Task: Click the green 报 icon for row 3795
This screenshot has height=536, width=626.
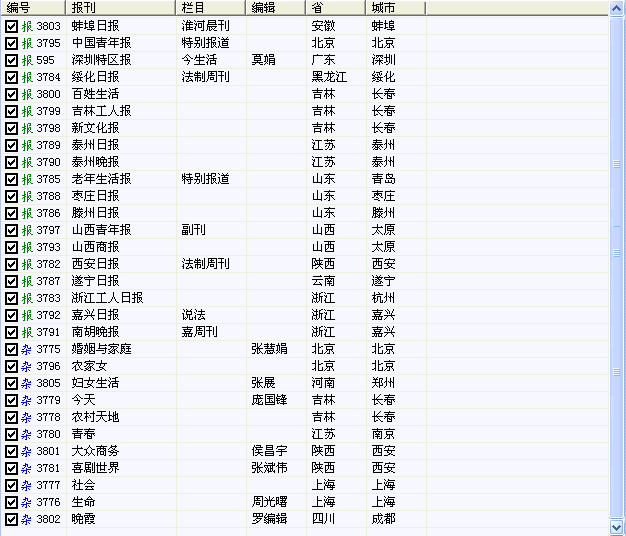Action: point(27,43)
